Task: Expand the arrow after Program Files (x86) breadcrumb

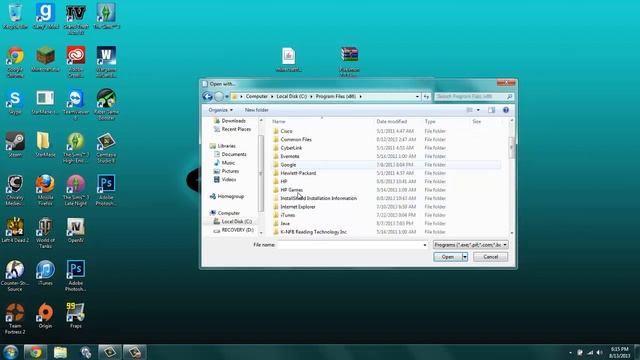Action: click(360, 96)
